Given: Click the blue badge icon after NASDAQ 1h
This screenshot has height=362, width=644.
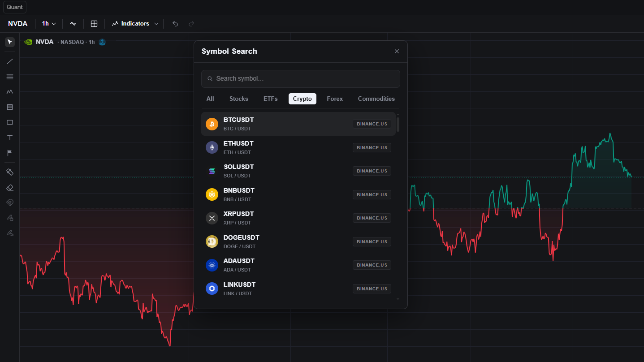Looking at the screenshot, I should 102,42.
